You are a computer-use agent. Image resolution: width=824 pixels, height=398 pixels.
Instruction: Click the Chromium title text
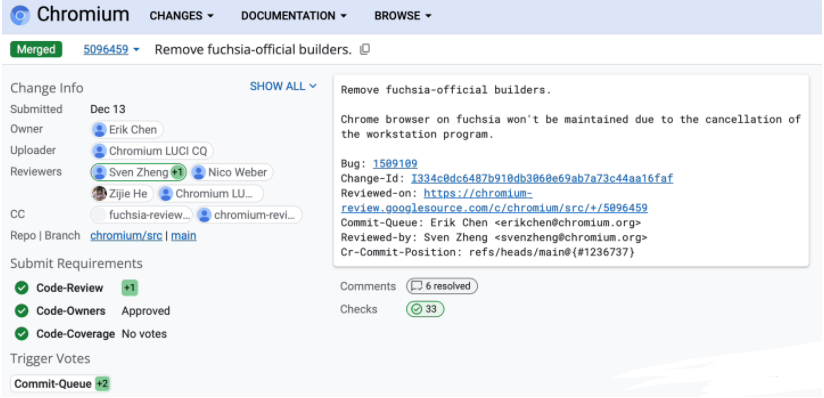[x=83, y=15]
